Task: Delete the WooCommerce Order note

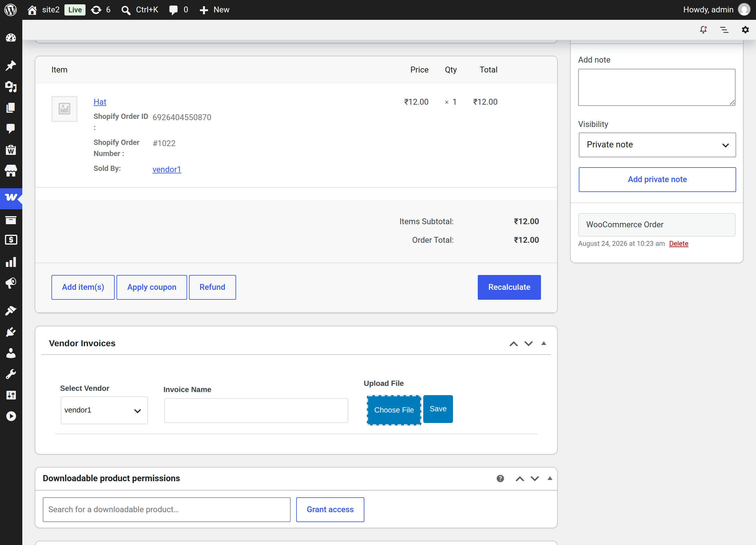Action: pyautogui.click(x=679, y=243)
